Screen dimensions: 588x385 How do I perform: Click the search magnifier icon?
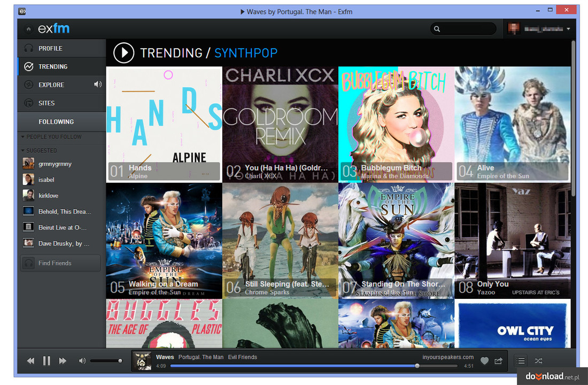[437, 29]
